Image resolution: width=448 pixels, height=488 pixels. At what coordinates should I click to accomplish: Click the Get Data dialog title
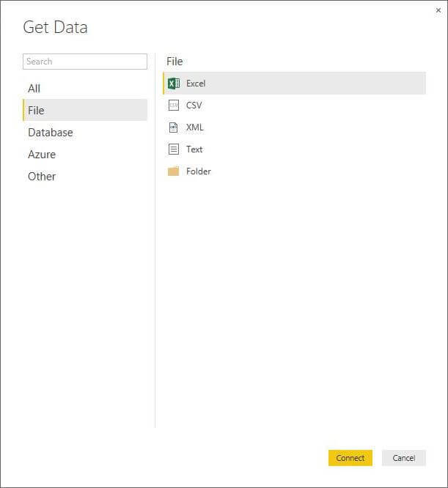click(x=55, y=28)
